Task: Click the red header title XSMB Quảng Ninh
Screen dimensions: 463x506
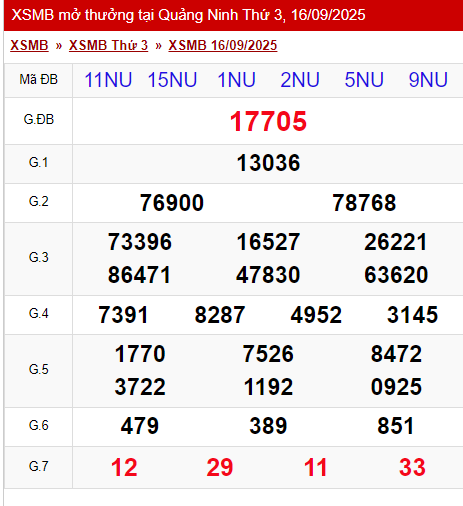Action: click(188, 15)
